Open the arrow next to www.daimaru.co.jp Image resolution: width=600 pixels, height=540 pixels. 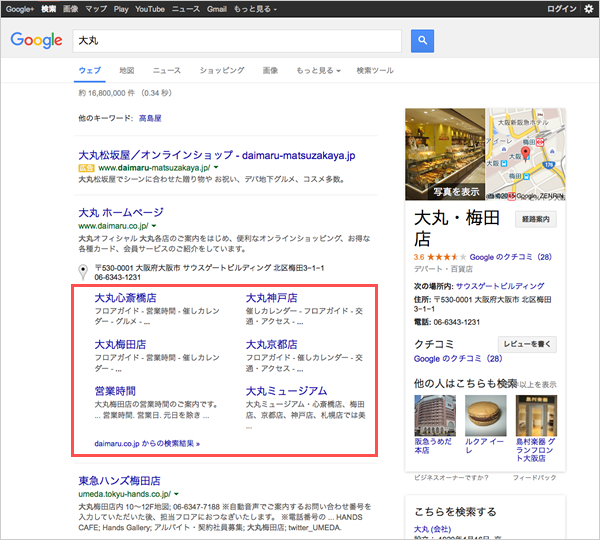(154, 226)
